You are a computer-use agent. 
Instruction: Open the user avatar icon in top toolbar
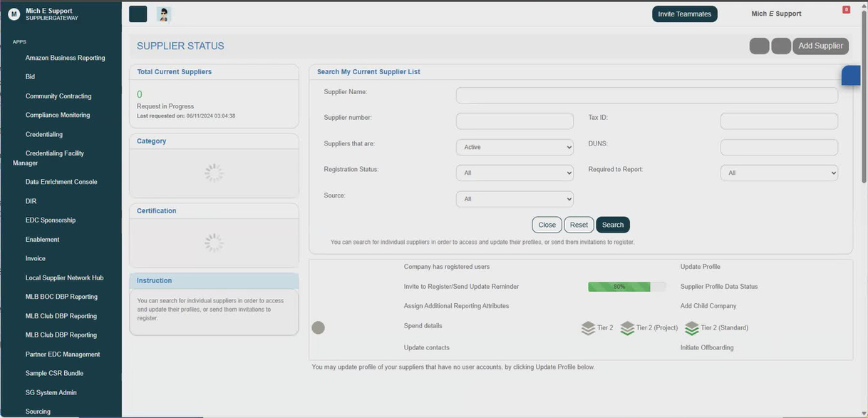(163, 14)
